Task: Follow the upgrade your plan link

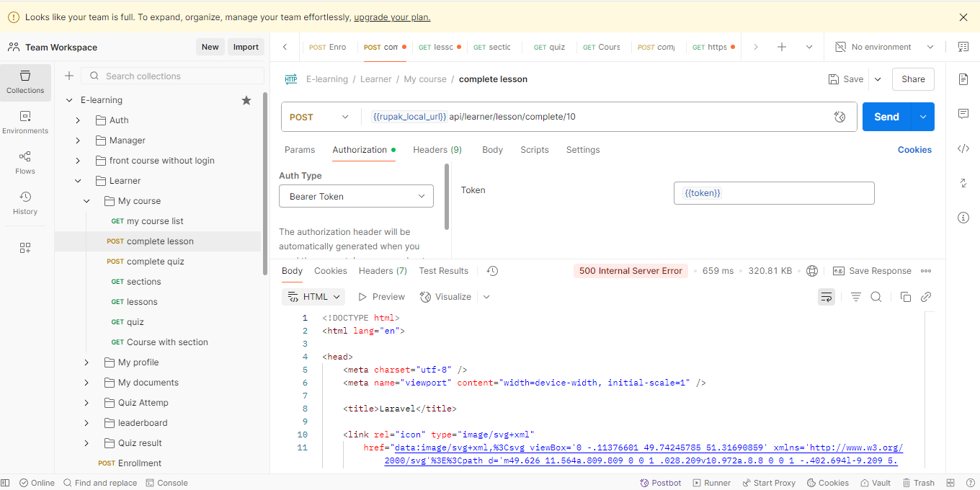Action: tap(392, 17)
